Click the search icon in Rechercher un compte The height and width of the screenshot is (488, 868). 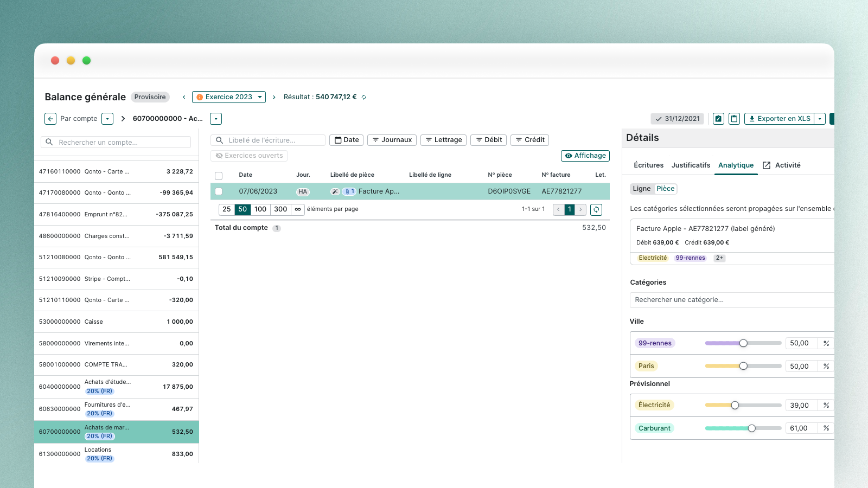(49, 142)
